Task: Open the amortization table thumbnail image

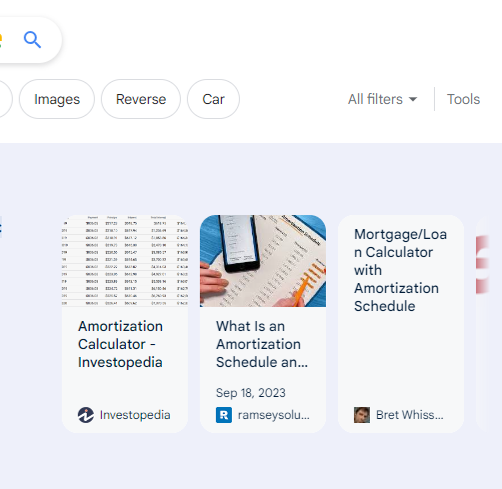Action: [x=125, y=261]
